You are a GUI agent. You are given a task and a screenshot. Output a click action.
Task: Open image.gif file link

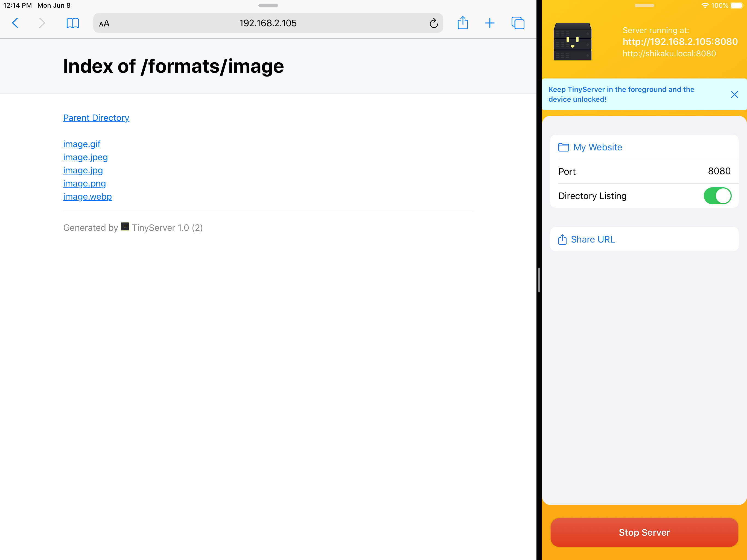[x=82, y=144]
